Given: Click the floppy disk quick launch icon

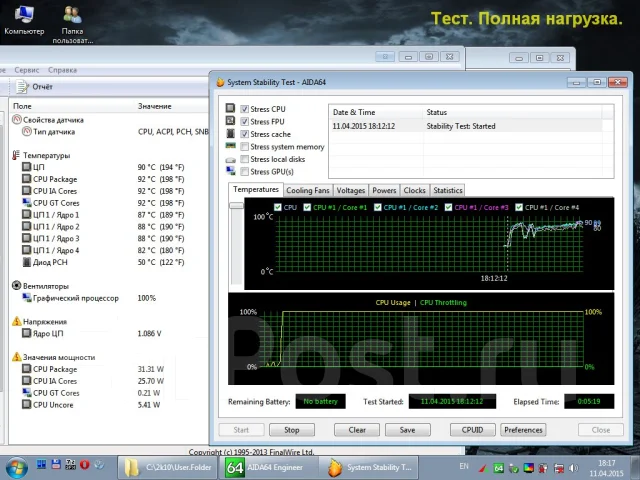Looking at the screenshot, I should pos(56,464).
